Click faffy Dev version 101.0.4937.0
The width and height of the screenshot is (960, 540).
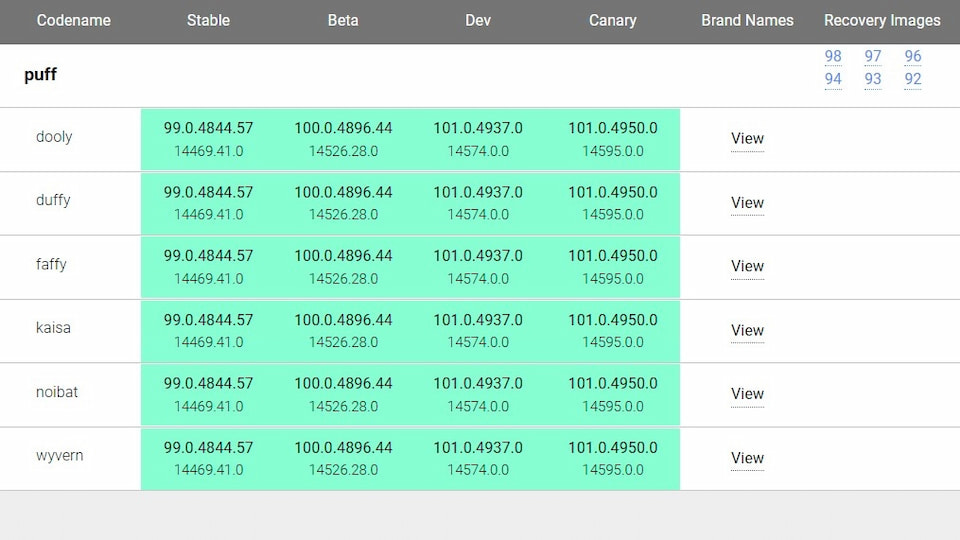(478, 256)
